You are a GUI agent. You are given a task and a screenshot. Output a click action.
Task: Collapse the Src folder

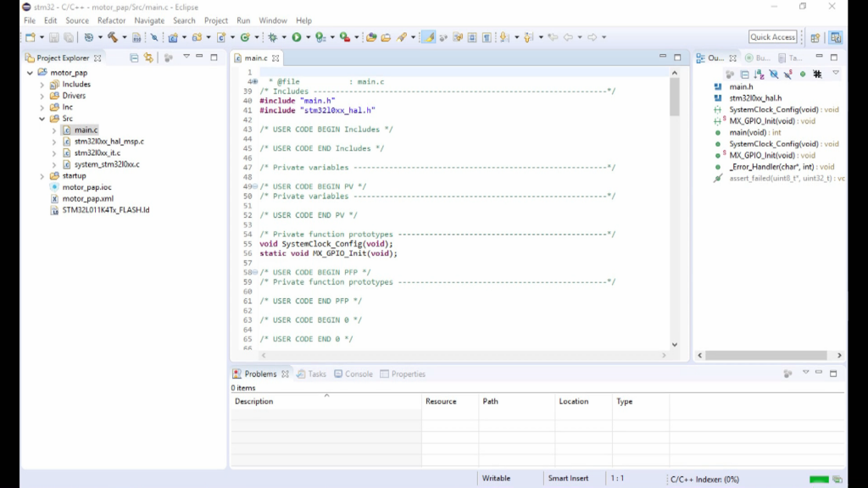42,119
